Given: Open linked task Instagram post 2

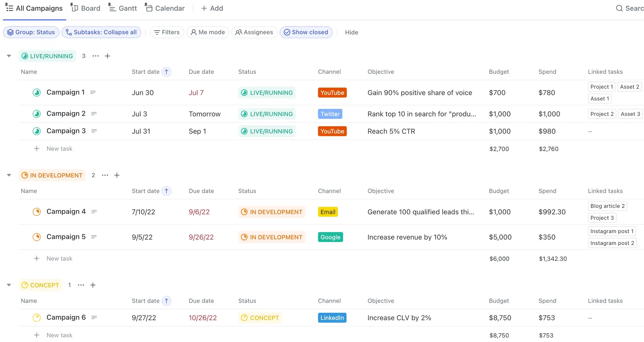Looking at the screenshot, I should [612, 243].
